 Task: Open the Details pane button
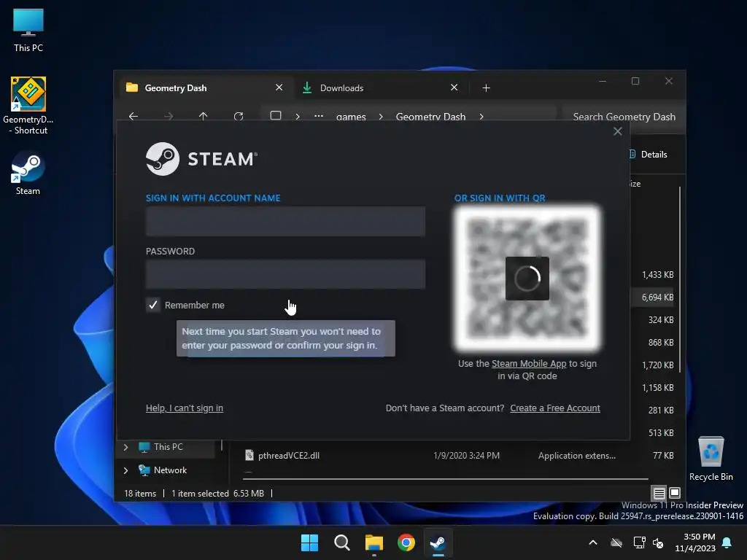[649, 155]
